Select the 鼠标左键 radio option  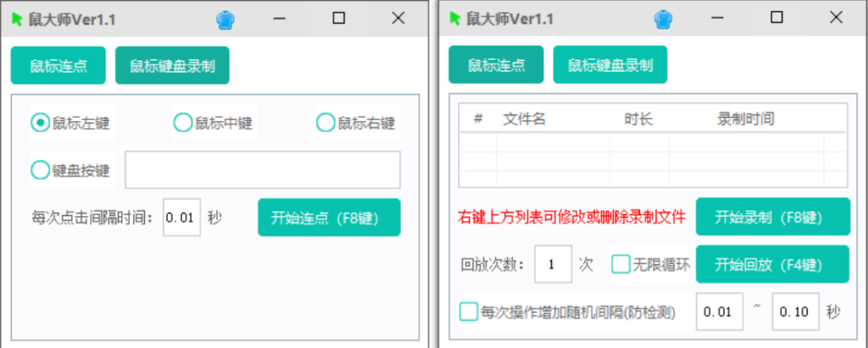40,123
